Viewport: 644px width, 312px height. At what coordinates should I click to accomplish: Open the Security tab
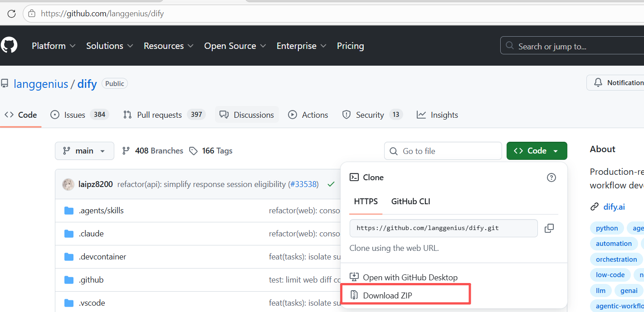pos(372,115)
